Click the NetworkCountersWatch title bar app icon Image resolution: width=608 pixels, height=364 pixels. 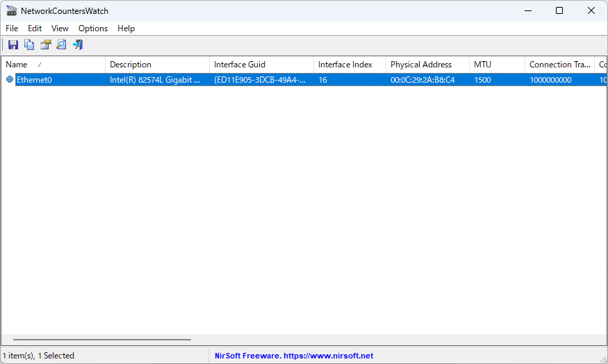pyautogui.click(x=12, y=11)
